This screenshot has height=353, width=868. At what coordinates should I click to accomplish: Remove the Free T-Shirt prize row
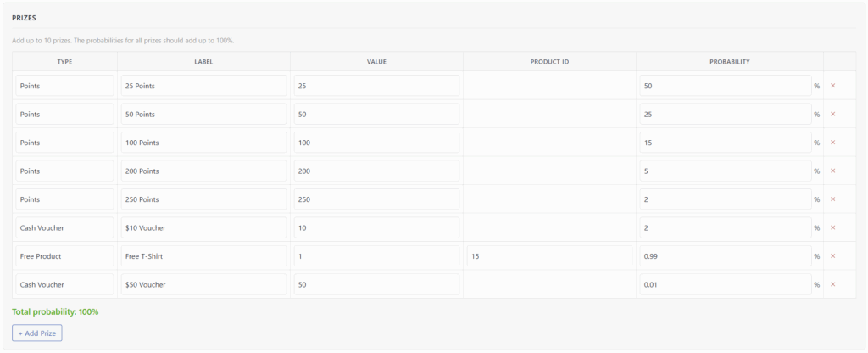coord(832,256)
